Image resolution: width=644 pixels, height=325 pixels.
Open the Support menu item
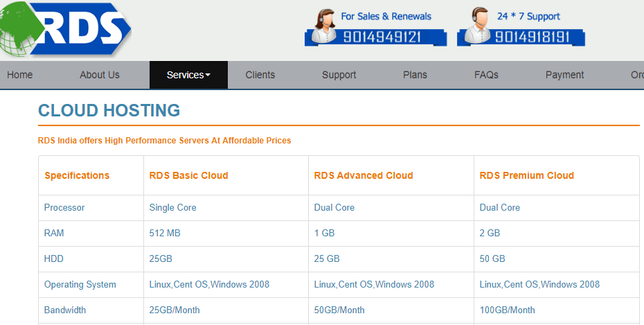point(339,75)
